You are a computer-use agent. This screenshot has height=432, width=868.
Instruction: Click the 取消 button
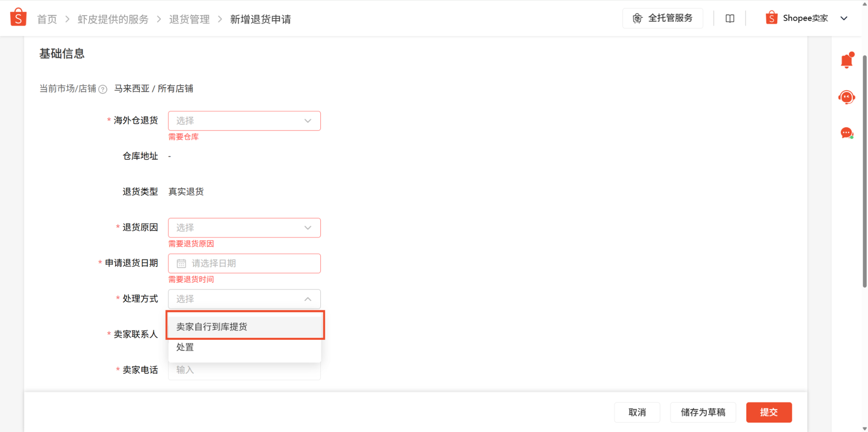coord(637,412)
